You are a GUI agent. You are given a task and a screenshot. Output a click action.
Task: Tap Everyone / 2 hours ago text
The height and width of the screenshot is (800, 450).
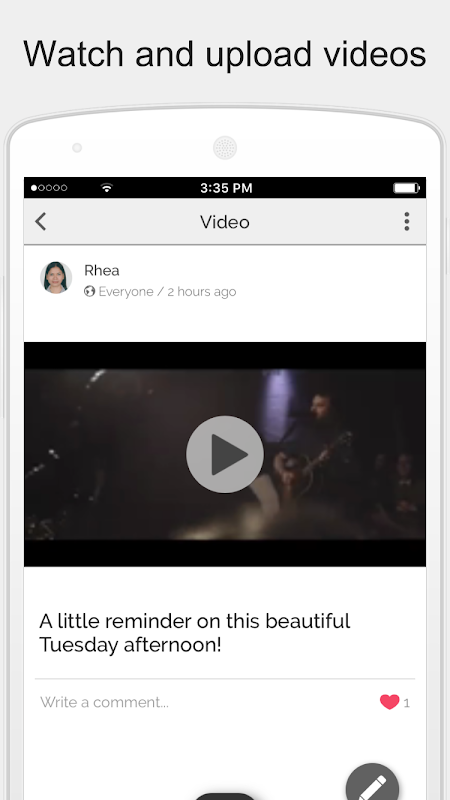[167, 292]
